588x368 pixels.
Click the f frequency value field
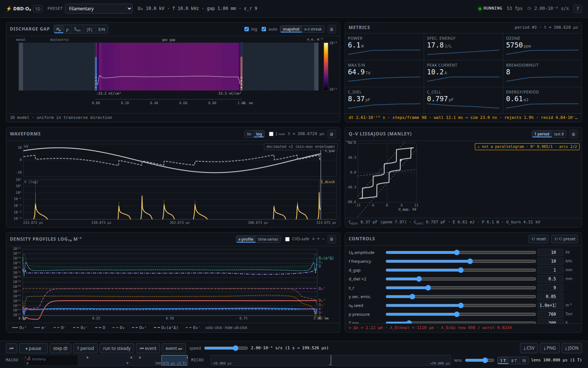[550, 261]
